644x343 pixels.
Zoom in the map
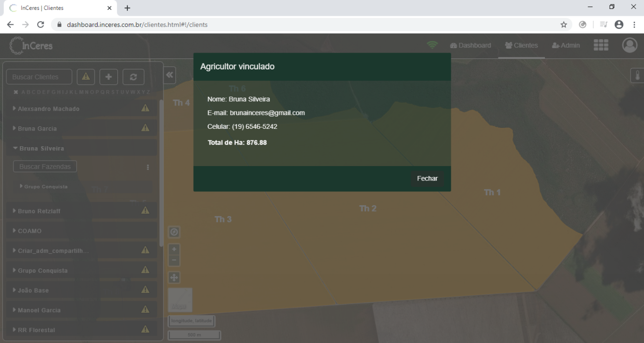coord(174,249)
